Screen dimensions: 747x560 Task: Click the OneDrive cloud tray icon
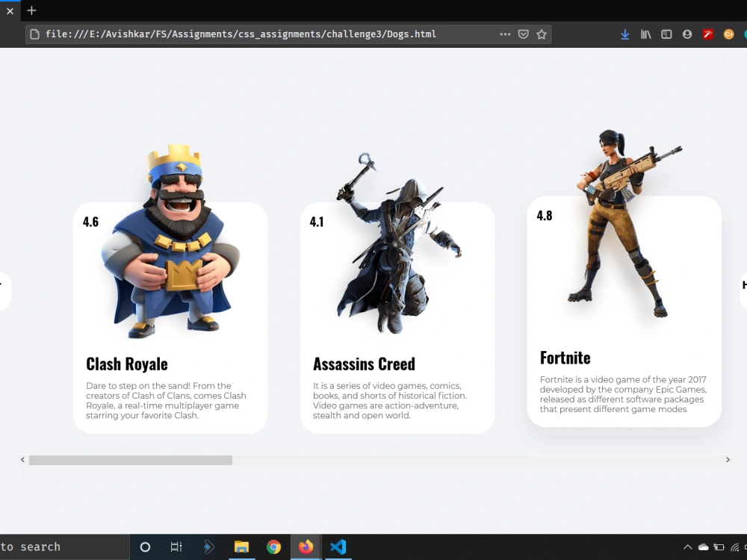pos(703,547)
